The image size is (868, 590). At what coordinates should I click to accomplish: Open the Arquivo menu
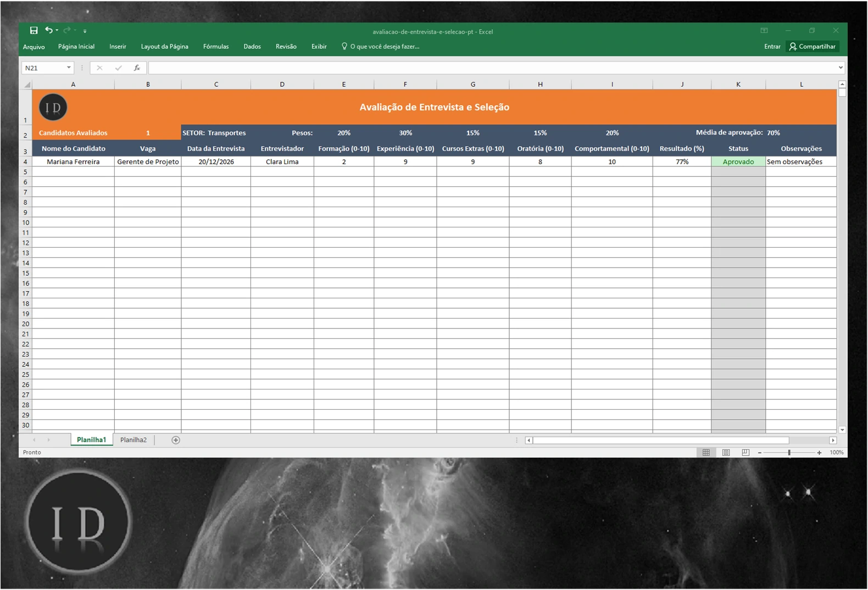pos(34,47)
